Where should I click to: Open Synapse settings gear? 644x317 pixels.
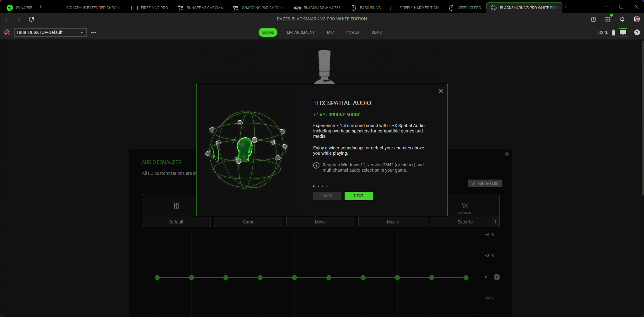pos(622,19)
